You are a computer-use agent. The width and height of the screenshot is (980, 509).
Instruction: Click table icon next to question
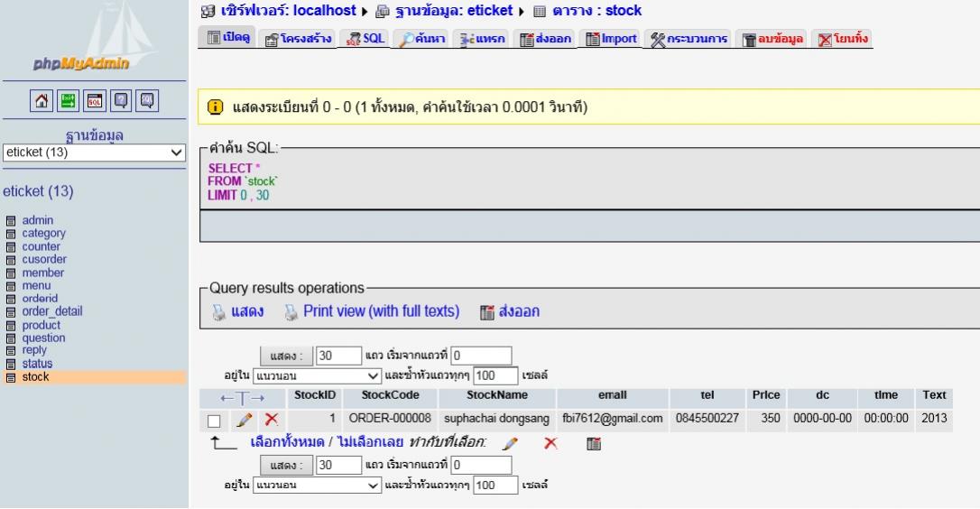[x=11, y=338]
